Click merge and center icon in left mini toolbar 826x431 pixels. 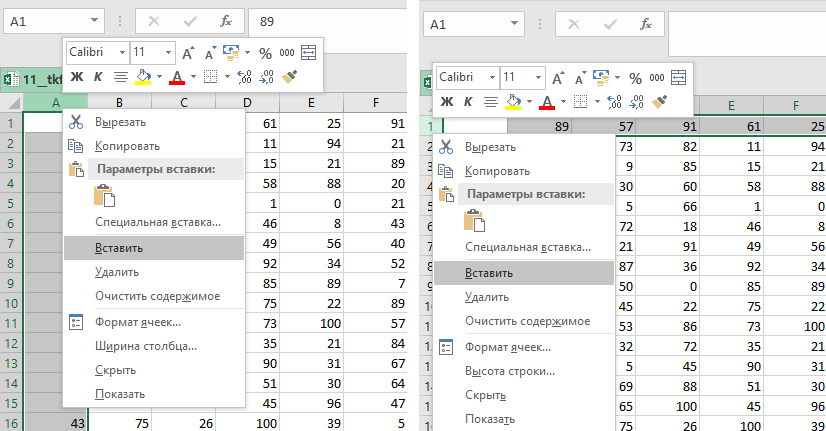308,53
